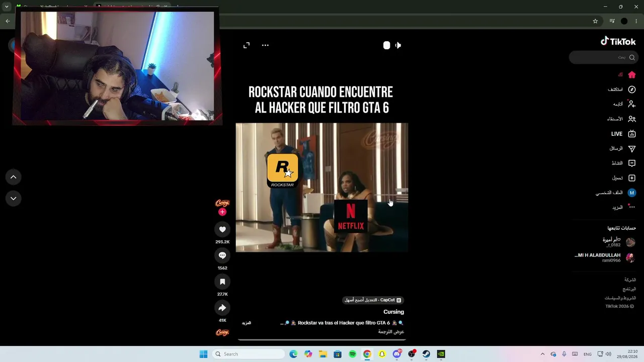Click the TikTok logo
The height and width of the screenshot is (362, 644).
618,42
